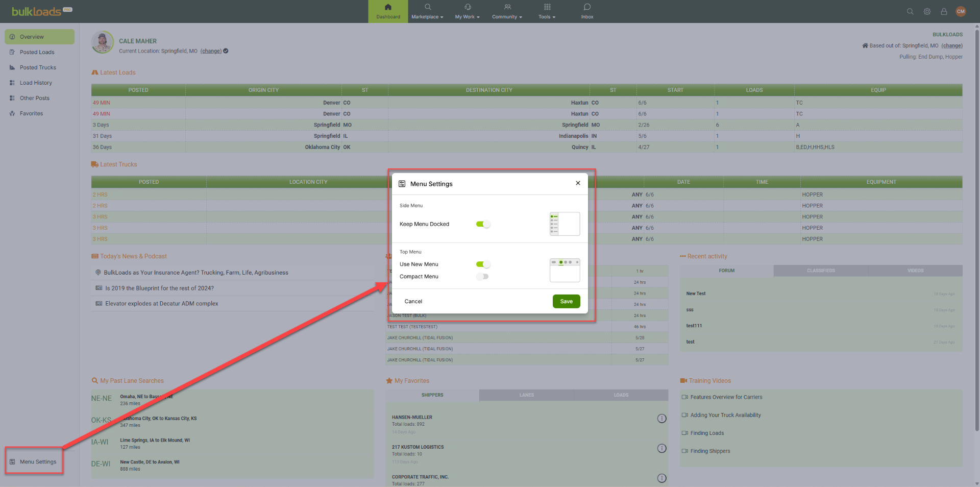Click Cale Maher profile photo
The image size is (980, 487).
click(103, 42)
